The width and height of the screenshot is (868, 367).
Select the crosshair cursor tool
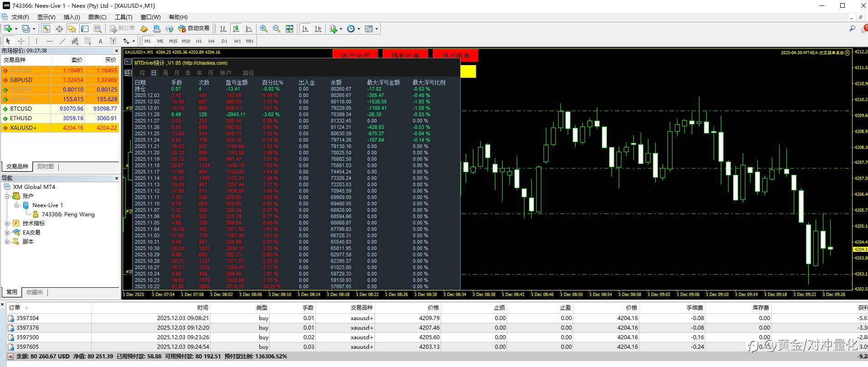[21, 41]
